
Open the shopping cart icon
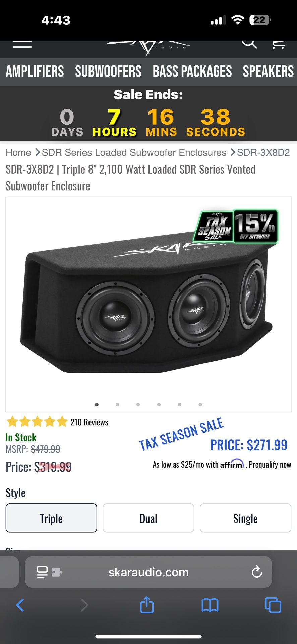click(278, 44)
